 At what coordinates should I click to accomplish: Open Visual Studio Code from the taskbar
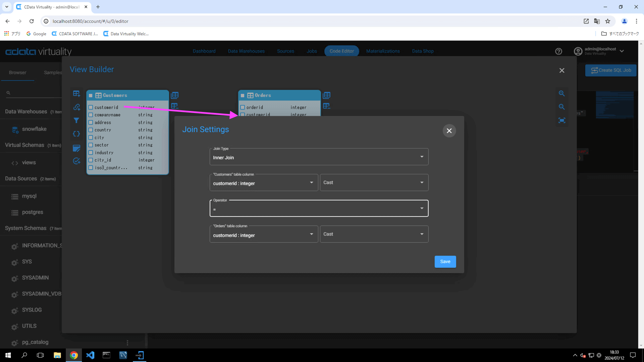(x=90, y=355)
